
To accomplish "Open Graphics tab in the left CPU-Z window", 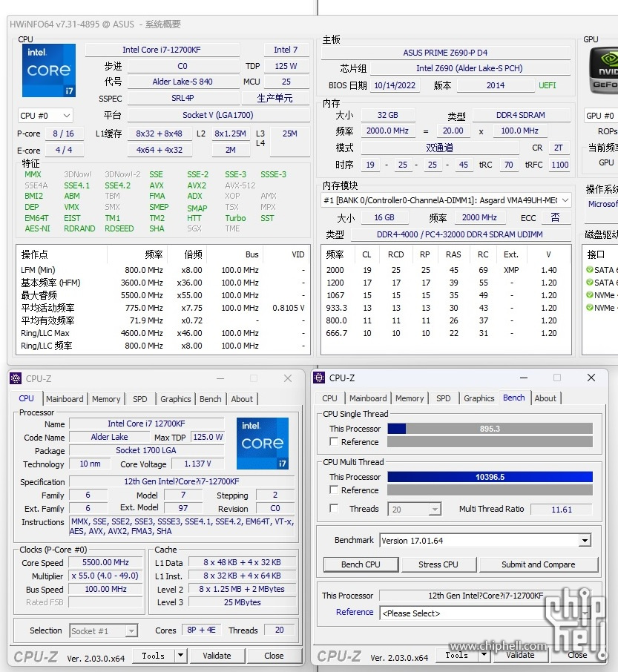I will pos(176,399).
